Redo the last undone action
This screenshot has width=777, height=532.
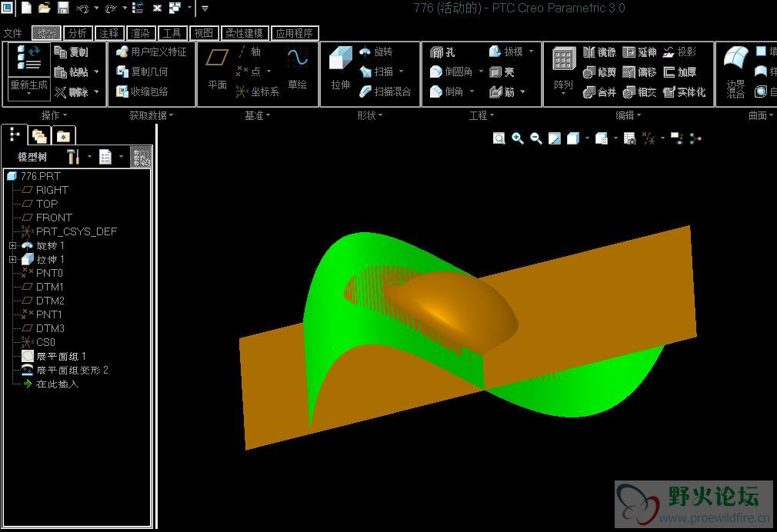pyautogui.click(x=111, y=8)
